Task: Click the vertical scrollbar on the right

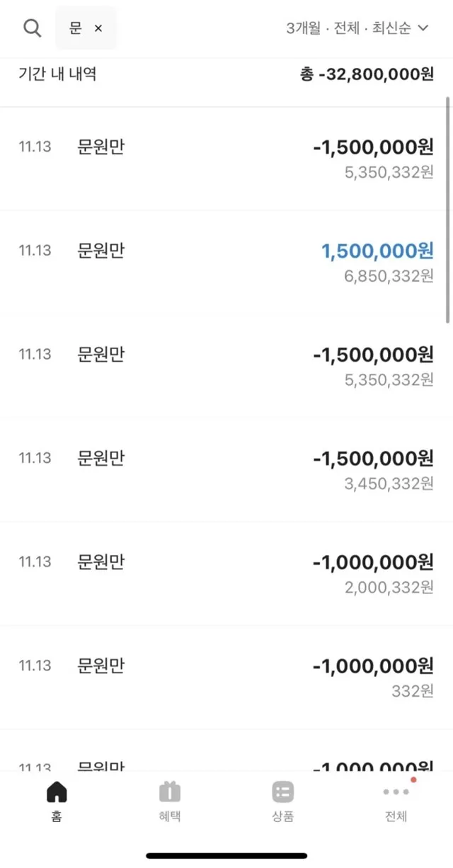Action: tap(447, 212)
